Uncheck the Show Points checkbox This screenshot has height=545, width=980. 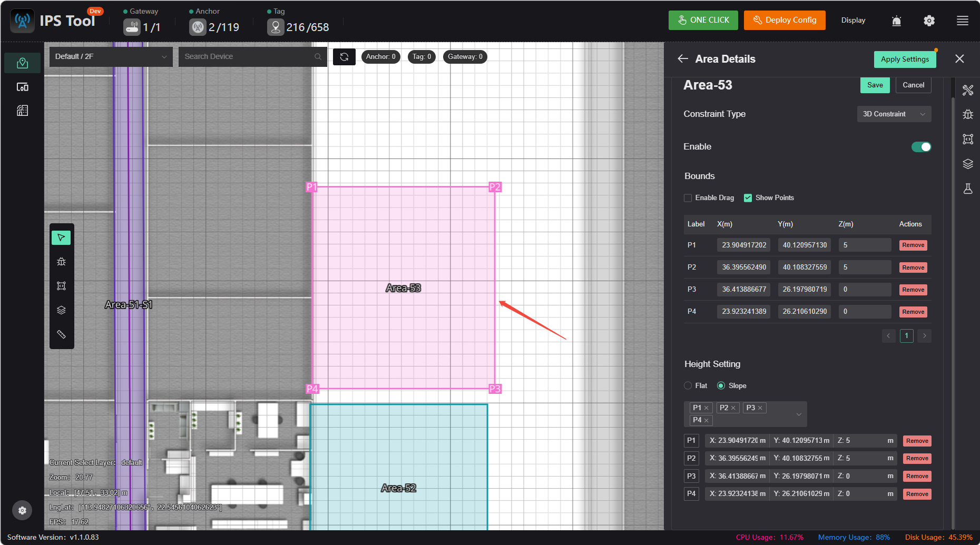click(748, 198)
